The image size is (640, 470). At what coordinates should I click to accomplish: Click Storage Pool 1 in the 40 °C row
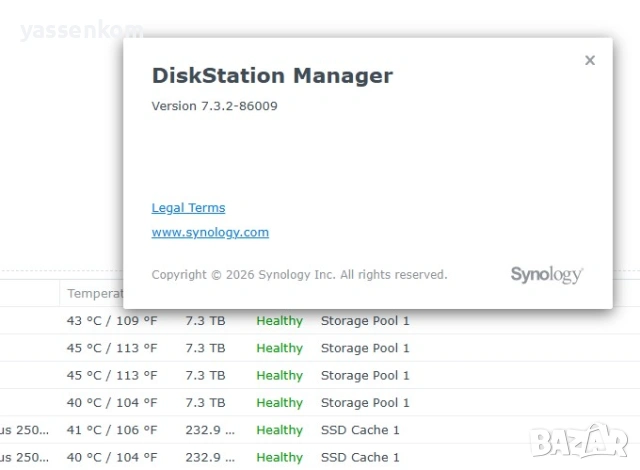365,403
